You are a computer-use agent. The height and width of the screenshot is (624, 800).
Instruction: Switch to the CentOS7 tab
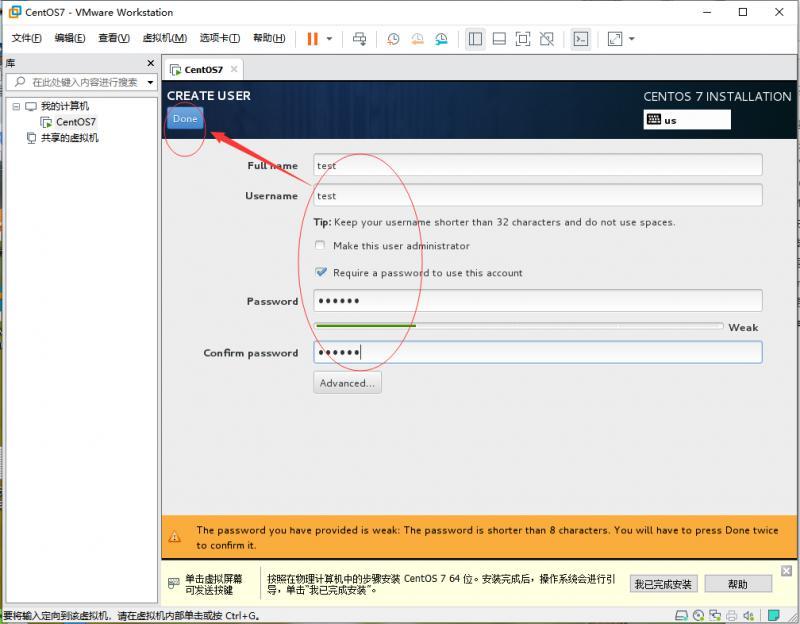204,69
